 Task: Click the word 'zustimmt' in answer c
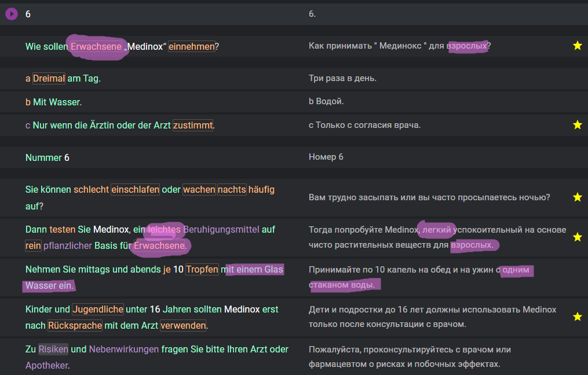point(193,125)
